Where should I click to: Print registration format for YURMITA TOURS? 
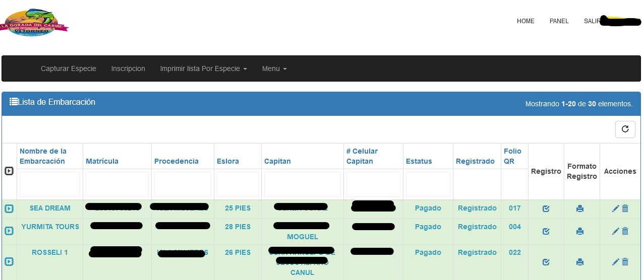580,231
